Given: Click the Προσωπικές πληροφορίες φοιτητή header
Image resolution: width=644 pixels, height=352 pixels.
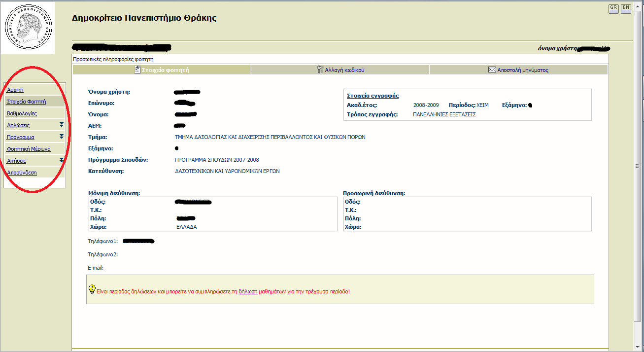Looking at the screenshot, I should 113,59.
